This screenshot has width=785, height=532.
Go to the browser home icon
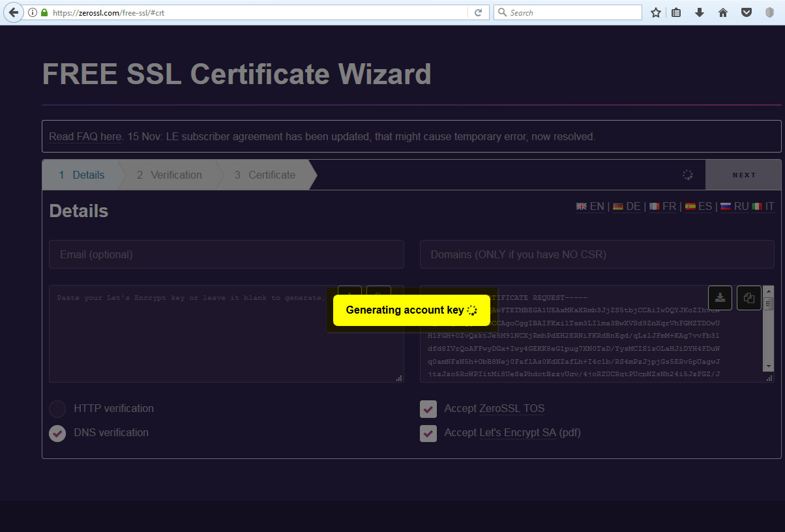723,12
